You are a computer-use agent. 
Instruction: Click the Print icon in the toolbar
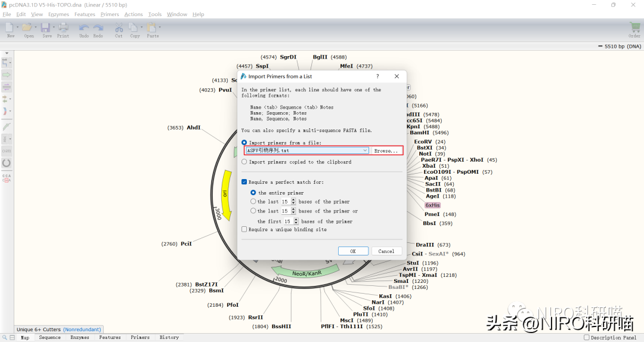click(63, 27)
